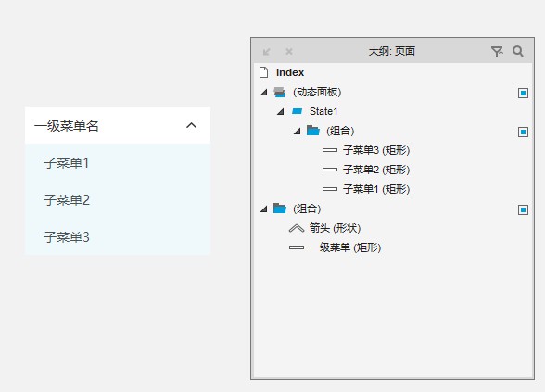Click the dynamic panel (动态面板) layer icon

tap(279, 92)
